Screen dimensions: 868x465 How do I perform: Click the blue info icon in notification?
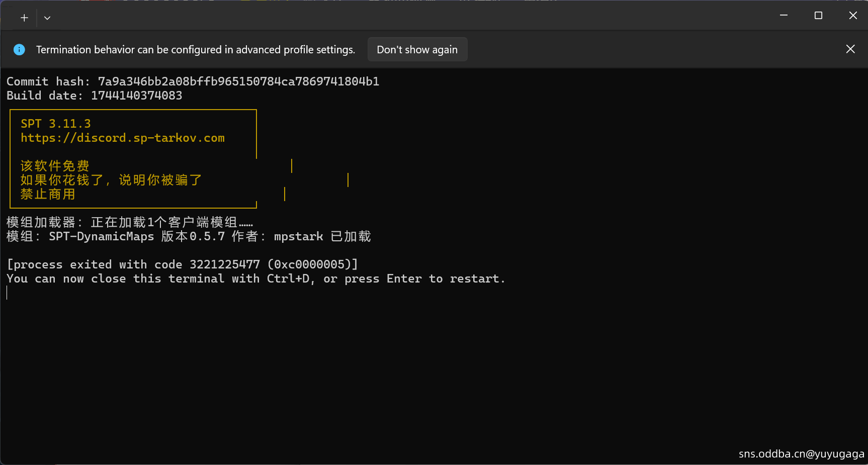coord(19,50)
